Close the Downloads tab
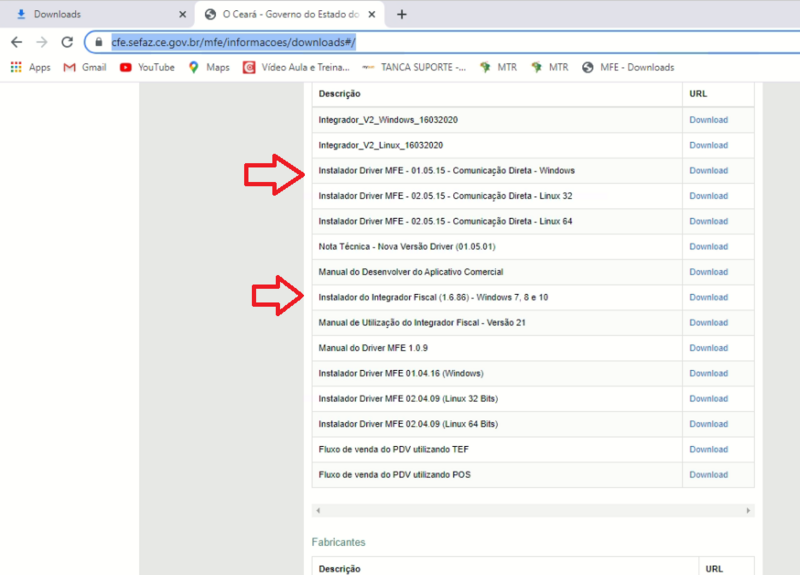This screenshot has height=575, width=800. 183,14
